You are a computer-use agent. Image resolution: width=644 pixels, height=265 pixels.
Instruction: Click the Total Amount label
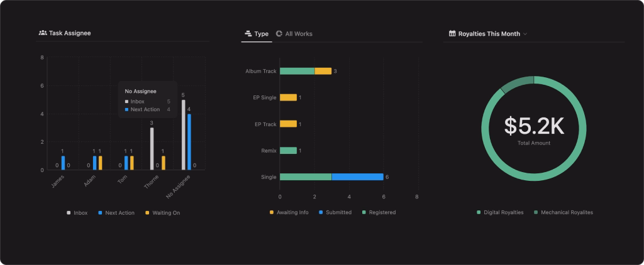pos(534,143)
